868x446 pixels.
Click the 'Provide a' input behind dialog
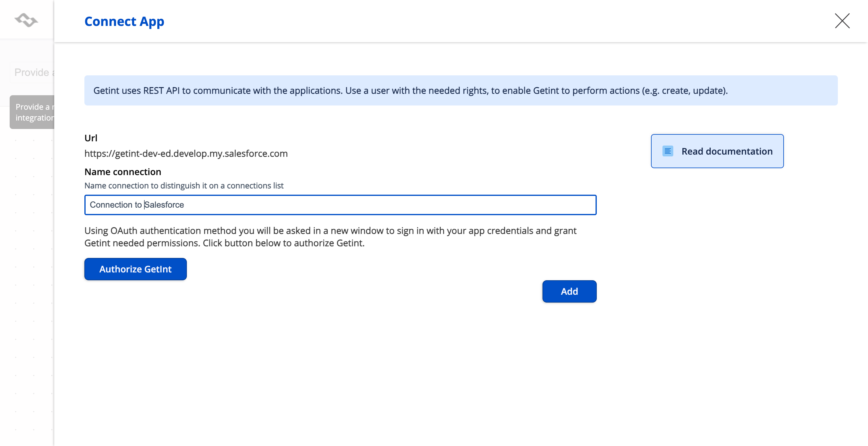pos(32,72)
